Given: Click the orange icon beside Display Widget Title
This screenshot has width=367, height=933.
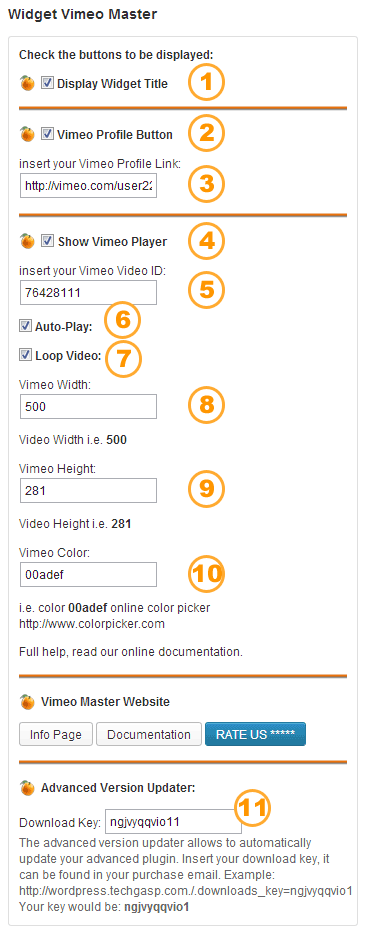Looking at the screenshot, I should pyautogui.click(x=27, y=84).
